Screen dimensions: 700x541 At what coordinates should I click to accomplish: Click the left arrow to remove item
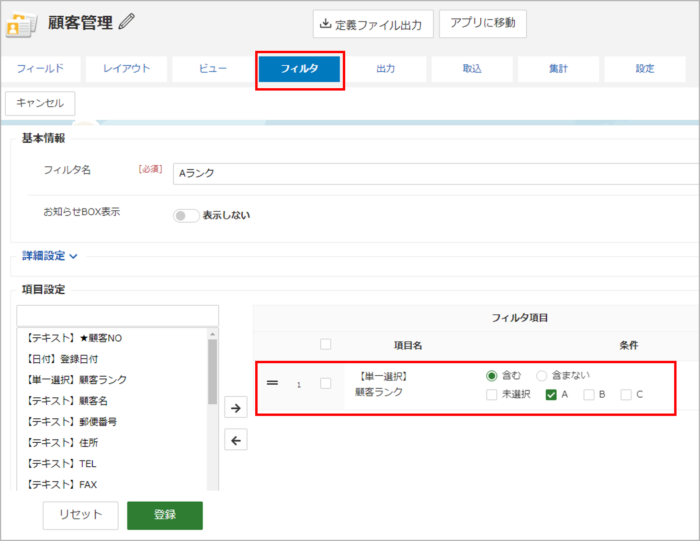pos(236,441)
